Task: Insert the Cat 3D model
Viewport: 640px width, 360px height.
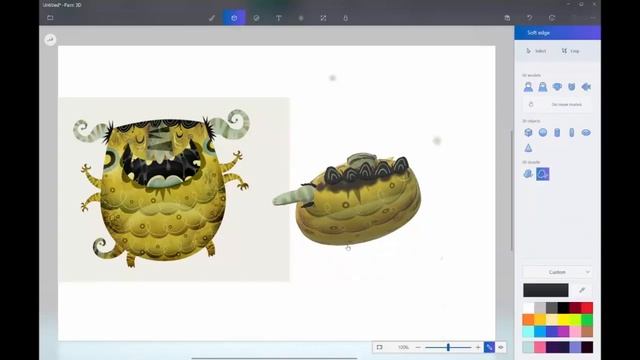Action: 572,87
